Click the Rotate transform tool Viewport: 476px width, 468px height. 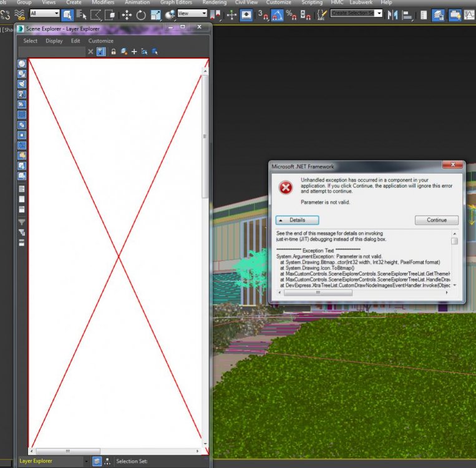[141, 15]
